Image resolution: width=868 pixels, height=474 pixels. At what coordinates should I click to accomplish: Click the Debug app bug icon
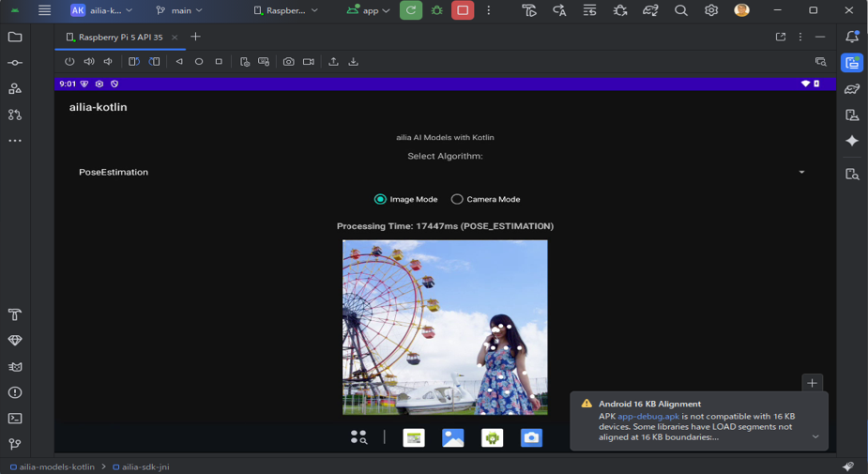click(436, 10)
